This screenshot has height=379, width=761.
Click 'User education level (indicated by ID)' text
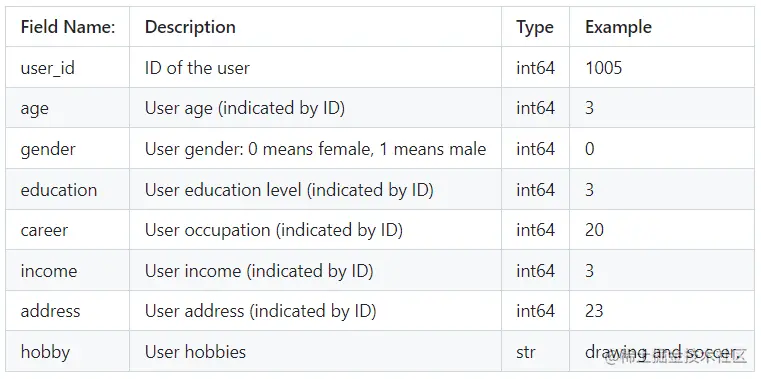[x=289, y=190]
